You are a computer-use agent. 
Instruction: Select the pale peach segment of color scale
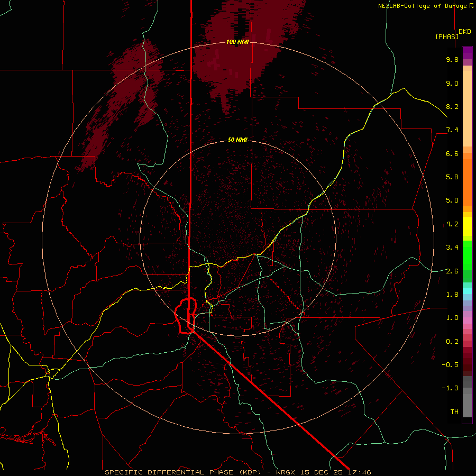pos(467,109)
